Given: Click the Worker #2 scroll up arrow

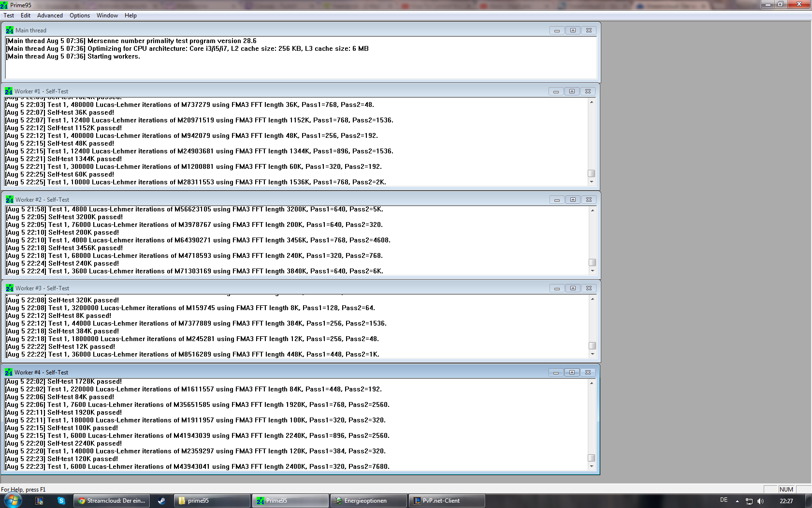Looking at the screenshot, I should 593,210.
